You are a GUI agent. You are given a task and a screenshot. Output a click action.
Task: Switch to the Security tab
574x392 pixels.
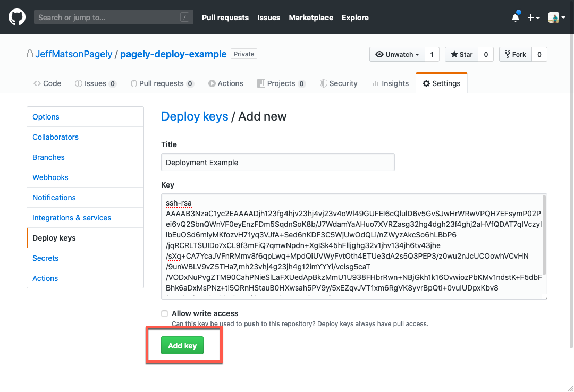click(338, 83)
